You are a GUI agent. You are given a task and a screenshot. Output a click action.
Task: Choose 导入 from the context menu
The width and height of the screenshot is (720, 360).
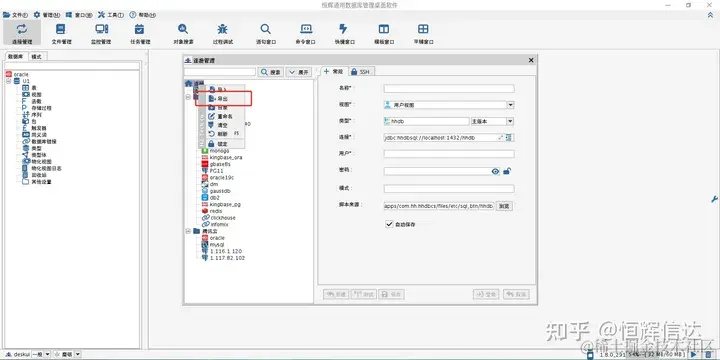[x=225, y=89]
